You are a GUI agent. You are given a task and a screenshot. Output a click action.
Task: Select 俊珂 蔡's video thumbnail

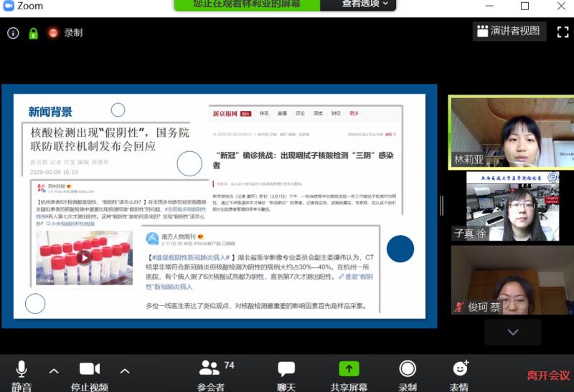point(512,279)
